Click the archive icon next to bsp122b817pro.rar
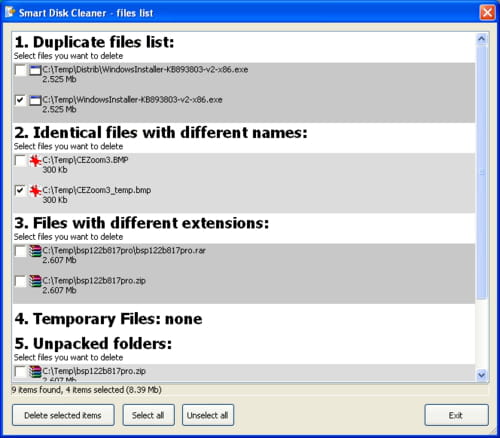 click(35, 251)
